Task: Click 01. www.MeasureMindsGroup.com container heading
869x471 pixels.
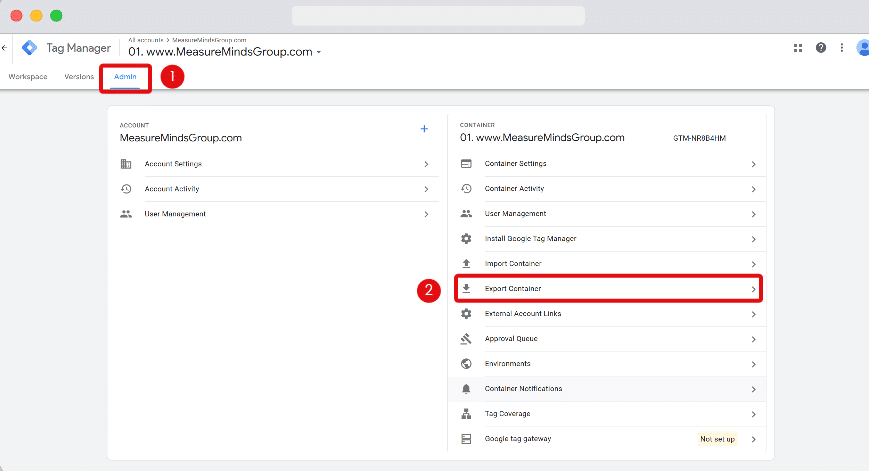Action: tap(542, 137)
